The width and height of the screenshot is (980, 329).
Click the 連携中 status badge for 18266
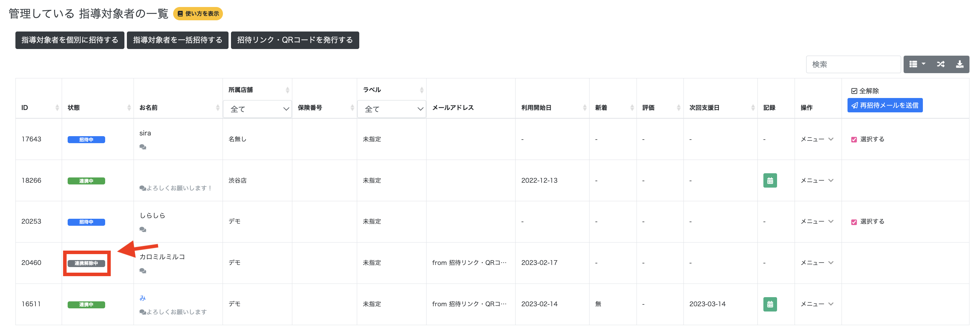(x=86, y=181)
